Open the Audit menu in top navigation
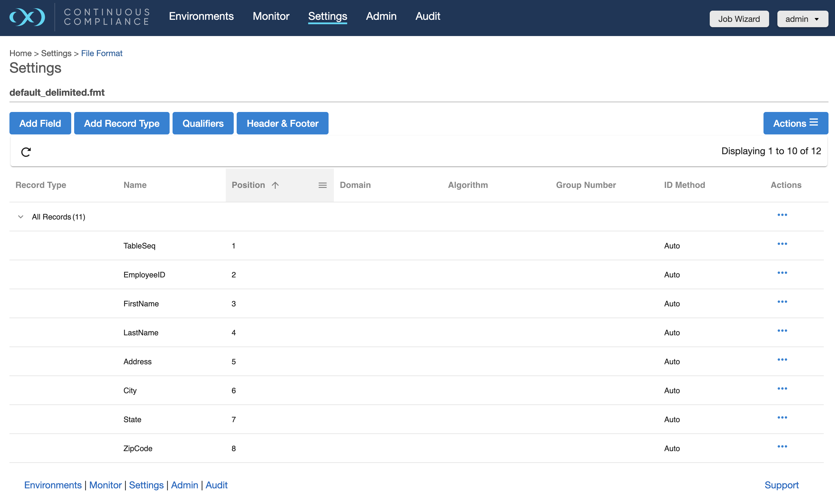The height and width of the screenshot is (504, 835). coord(427,16)
